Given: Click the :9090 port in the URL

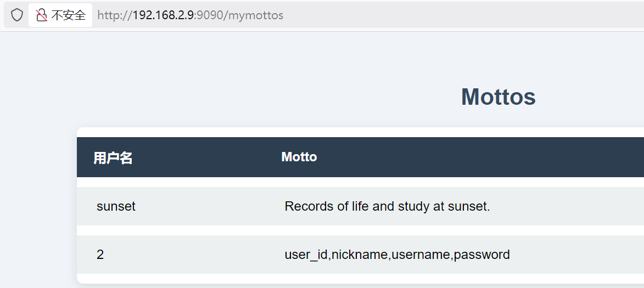Looking at the screenshot, I should (209, 15).
